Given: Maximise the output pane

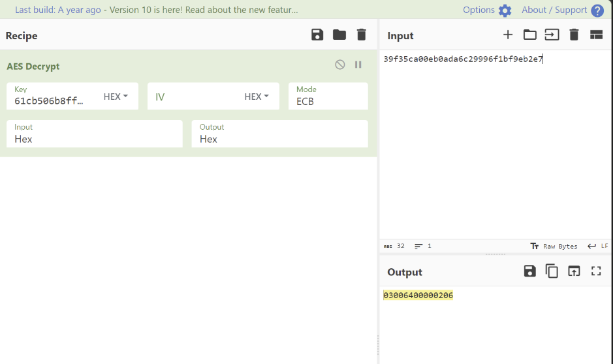Looking at the screenshot, I should pyautogui.click(x=596, y=271).
